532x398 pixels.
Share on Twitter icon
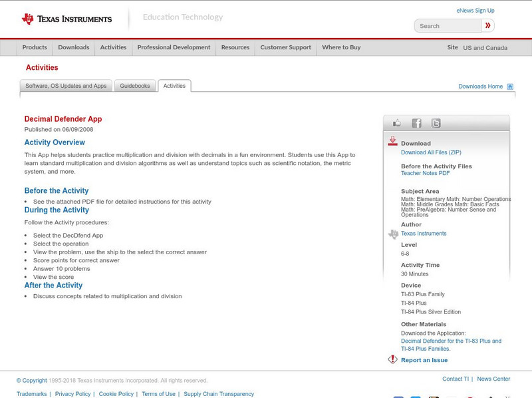pyautogui.click(x=436, y=123)
